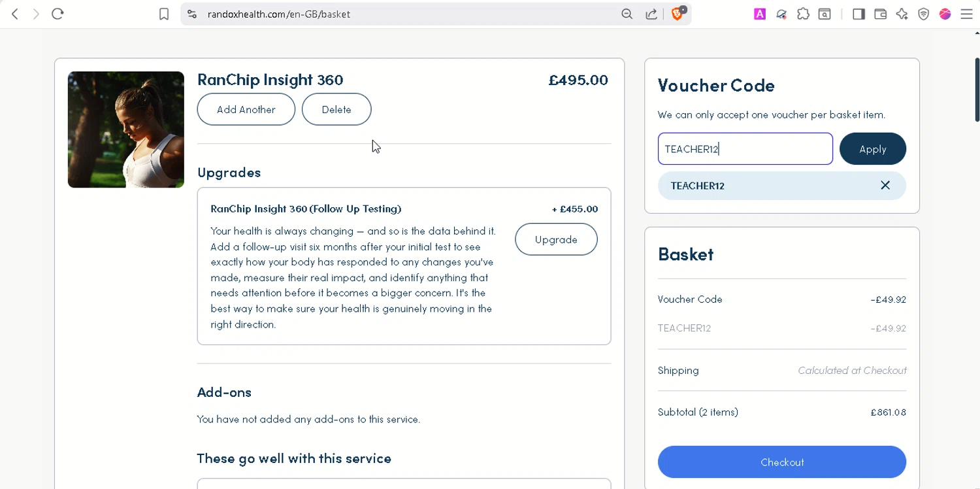Delete RanChip Insight 360 from basket
This screenshot has height=489, width=980.
pos(336,109)
